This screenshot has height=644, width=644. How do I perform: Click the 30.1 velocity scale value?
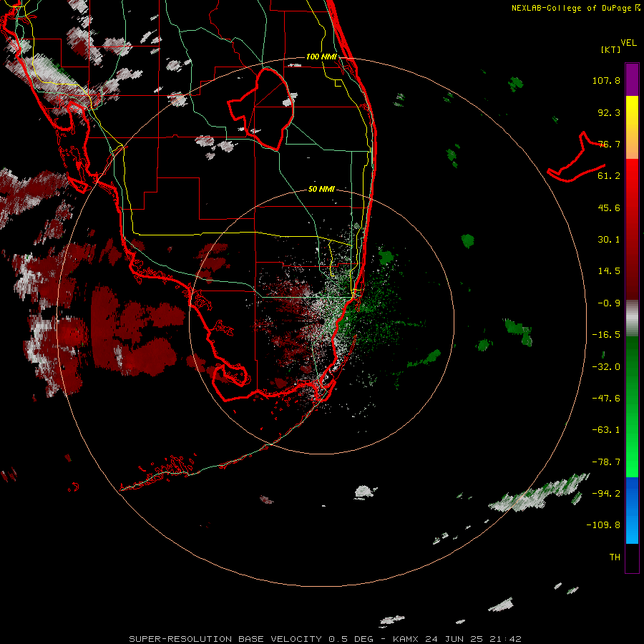pos(609,240)
